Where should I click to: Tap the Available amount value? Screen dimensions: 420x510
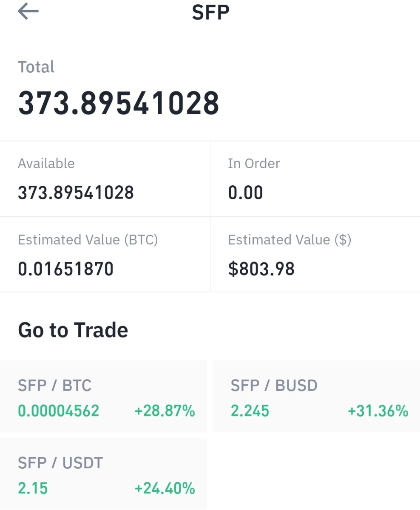[x=76, y=193]
